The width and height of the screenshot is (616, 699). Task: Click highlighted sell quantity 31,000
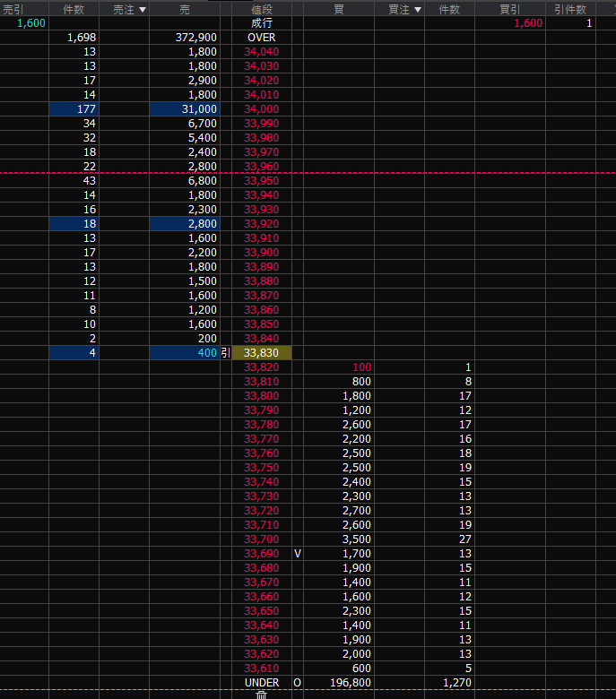click(x=185, y=109)
